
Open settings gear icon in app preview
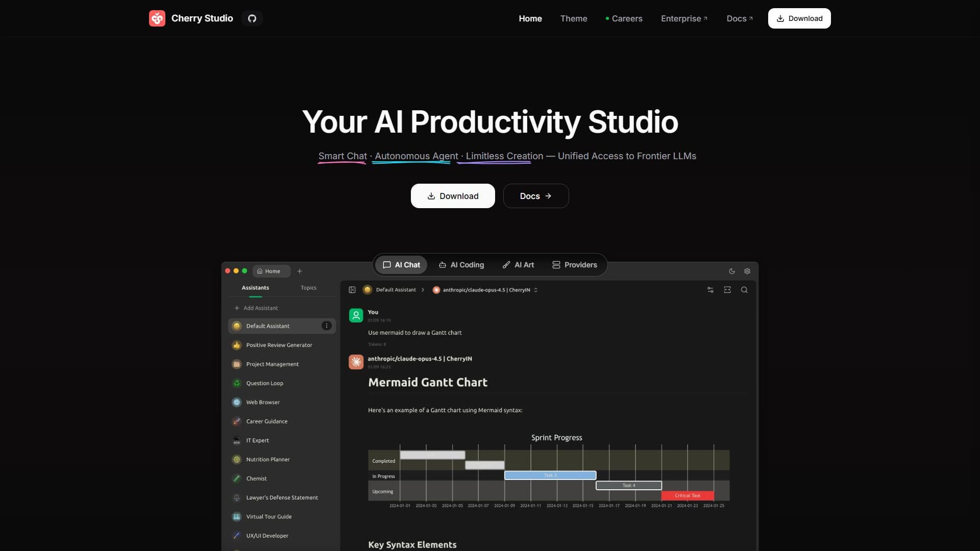pos(747,271)
